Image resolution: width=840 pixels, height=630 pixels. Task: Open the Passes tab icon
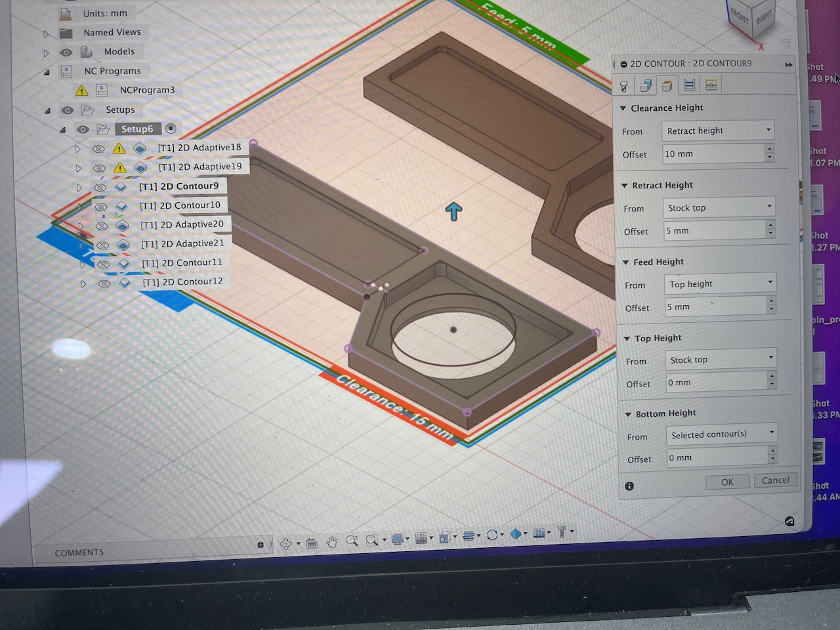689,85
